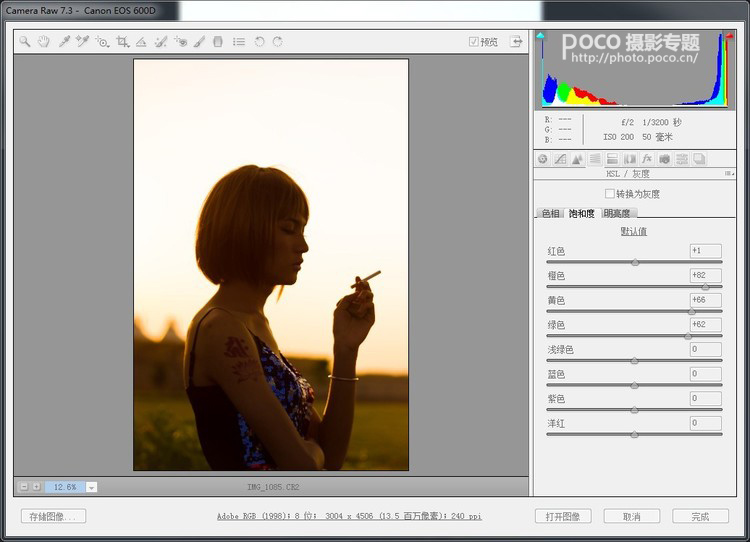Image resolution: width=750 pixels, height=542 pixels.
Task: Switch to the 明亮度 tab
Action: (x=618, y=213)
